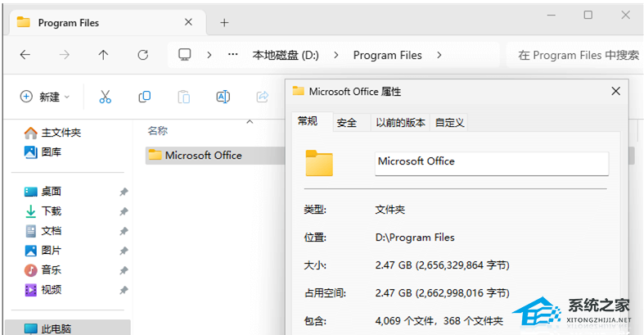This screenshot has height=335, width=644.
Task: Expand chevron before the ellipsis breadcrumb
Action: (x=209, y=55)
